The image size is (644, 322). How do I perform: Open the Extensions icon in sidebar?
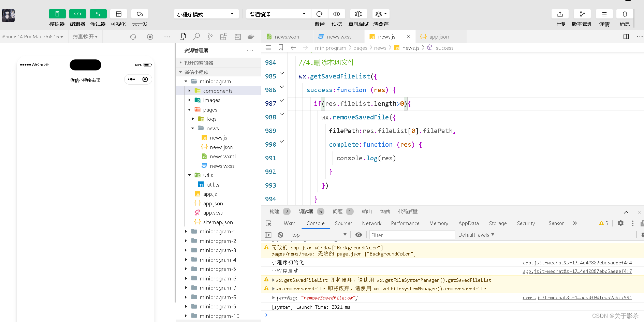point(224,36)
